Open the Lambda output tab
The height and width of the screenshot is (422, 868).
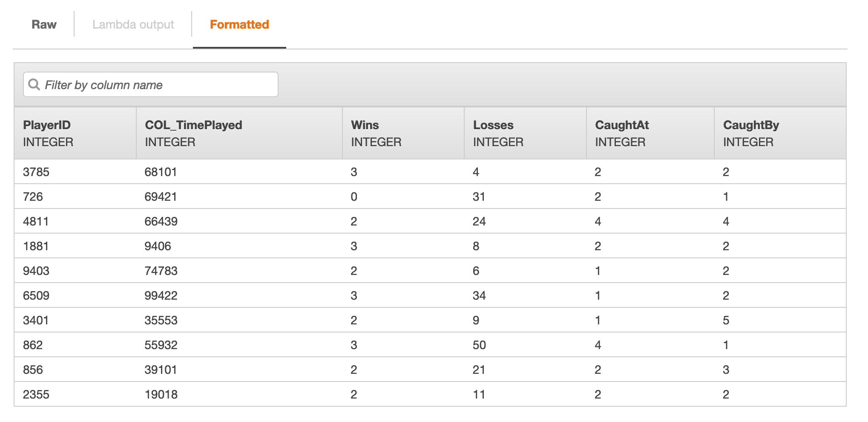click(133, 25)
